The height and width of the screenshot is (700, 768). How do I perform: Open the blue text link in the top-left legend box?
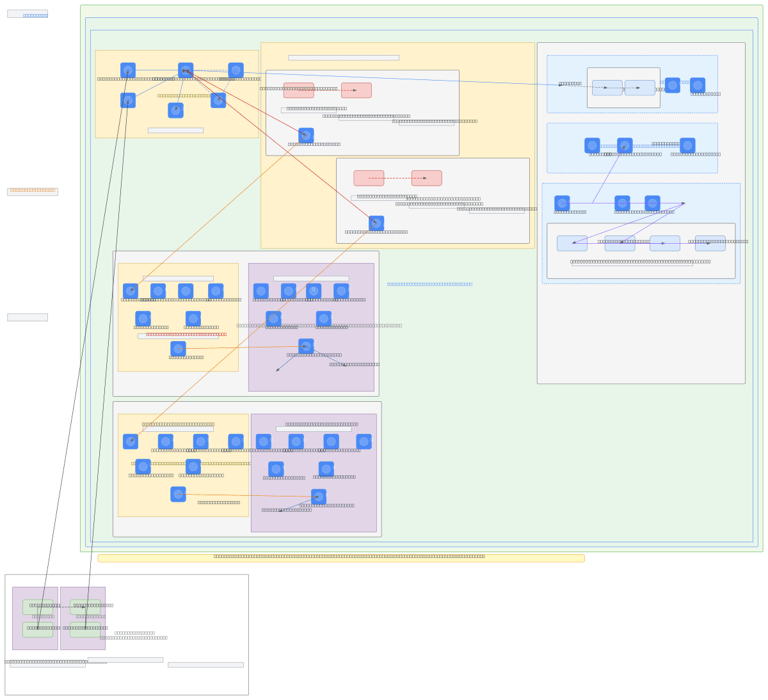[35, 15]
